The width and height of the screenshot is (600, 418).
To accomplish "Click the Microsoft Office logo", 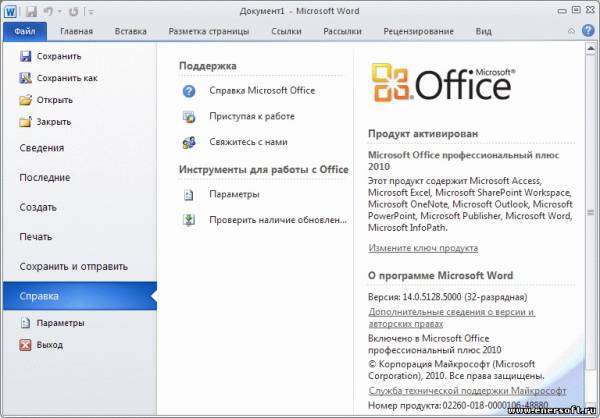I will [443, 83].
